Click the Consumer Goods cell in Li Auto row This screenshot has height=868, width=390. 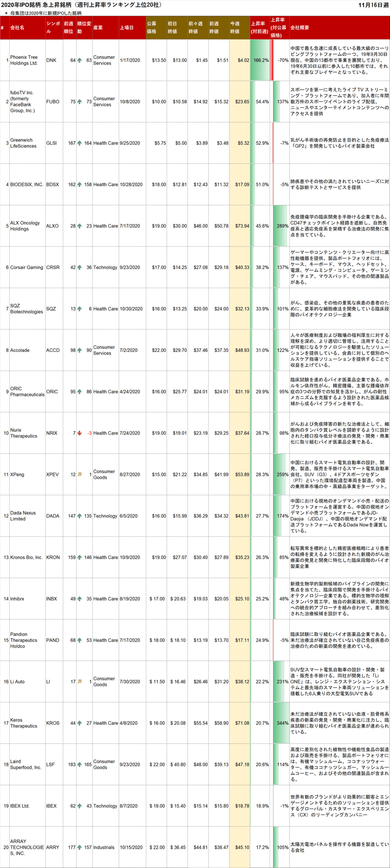(x=105, y=682)
